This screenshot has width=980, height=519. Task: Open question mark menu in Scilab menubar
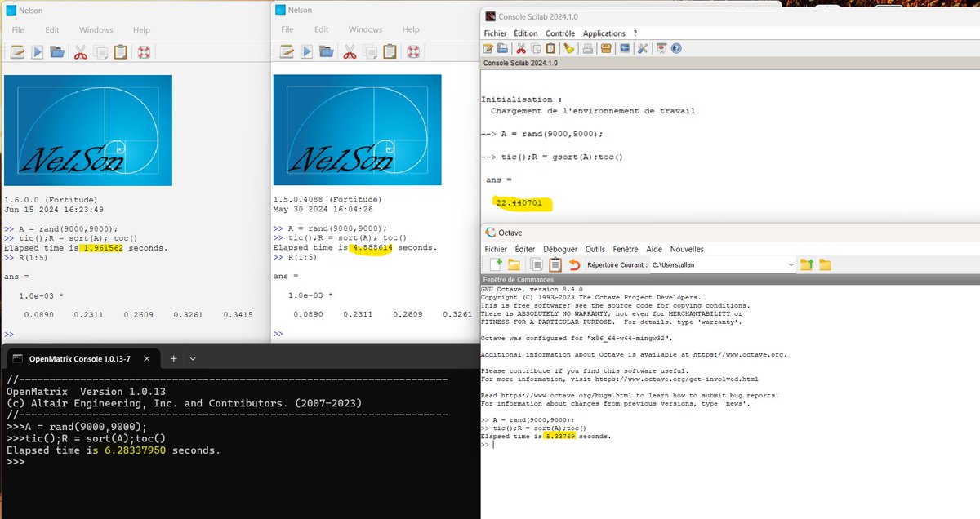click(x=635, y=33)
